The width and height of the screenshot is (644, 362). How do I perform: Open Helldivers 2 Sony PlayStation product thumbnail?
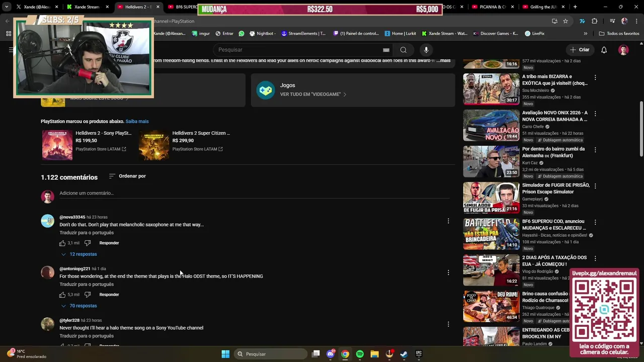point(57,145)
